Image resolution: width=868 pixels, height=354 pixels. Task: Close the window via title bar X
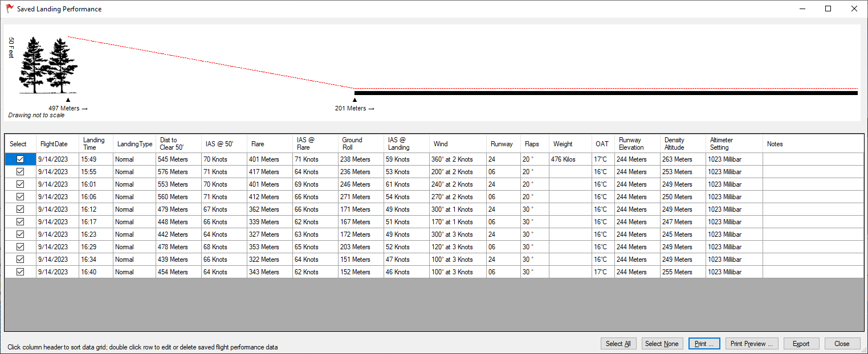tap(854, 9)
